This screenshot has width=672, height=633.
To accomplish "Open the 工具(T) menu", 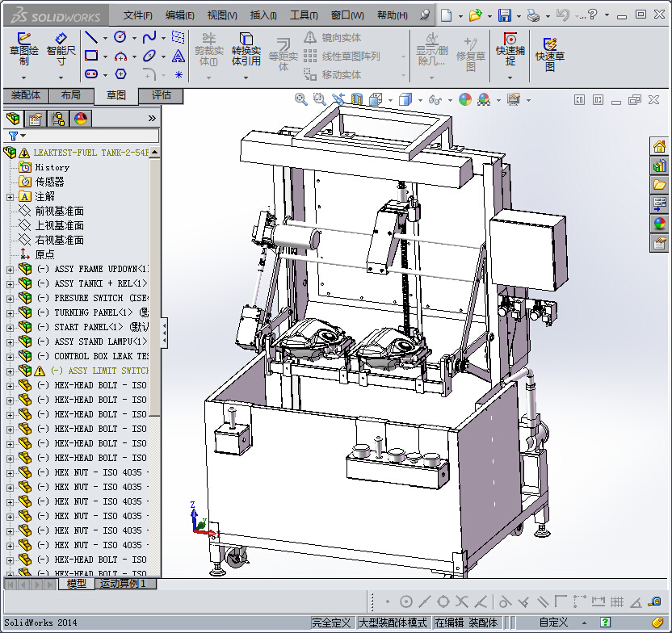I will (304, 15).
